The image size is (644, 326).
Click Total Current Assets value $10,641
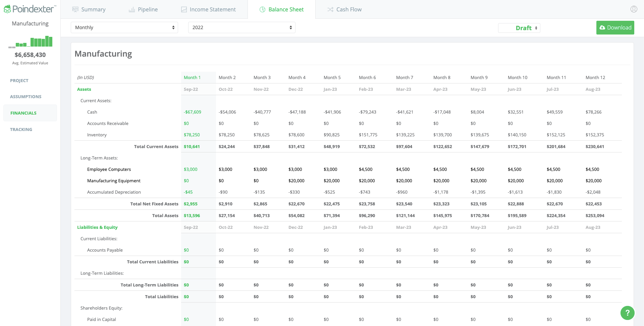click(192, 146)
